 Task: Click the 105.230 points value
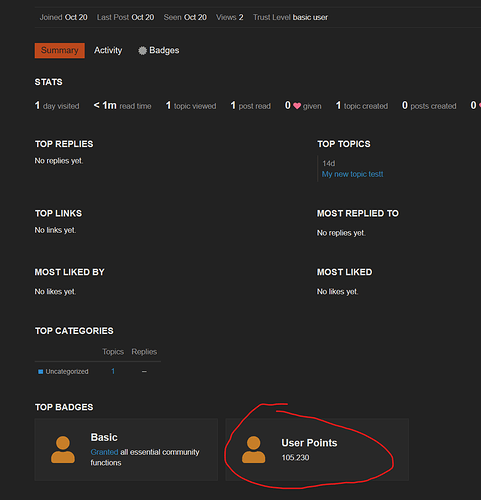(295, 457)
